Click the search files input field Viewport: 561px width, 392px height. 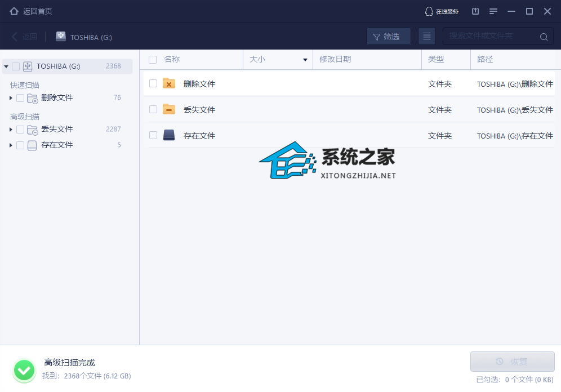pyautogui.click(x=490, y=37)
